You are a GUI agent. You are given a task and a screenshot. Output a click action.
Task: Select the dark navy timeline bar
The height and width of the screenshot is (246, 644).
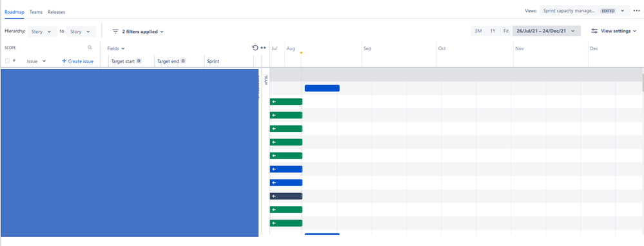tap(286, 196)
